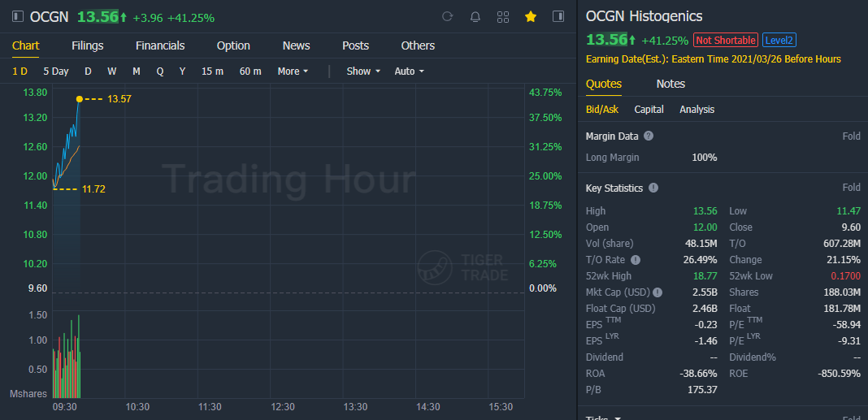868x420 pixels.
Task: Open the Others tab
Action: pyautogui.click(x=418, y=46)
